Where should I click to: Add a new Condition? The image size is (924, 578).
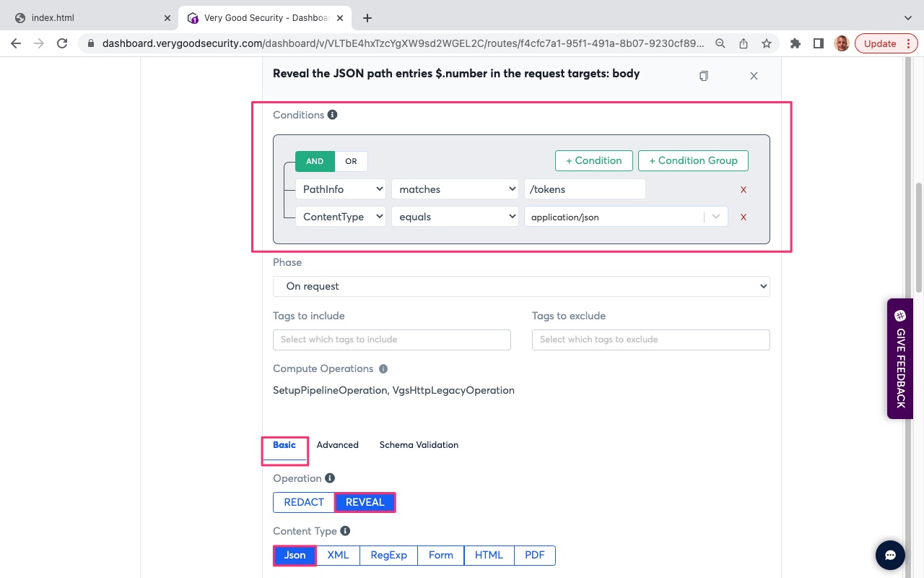594,160
